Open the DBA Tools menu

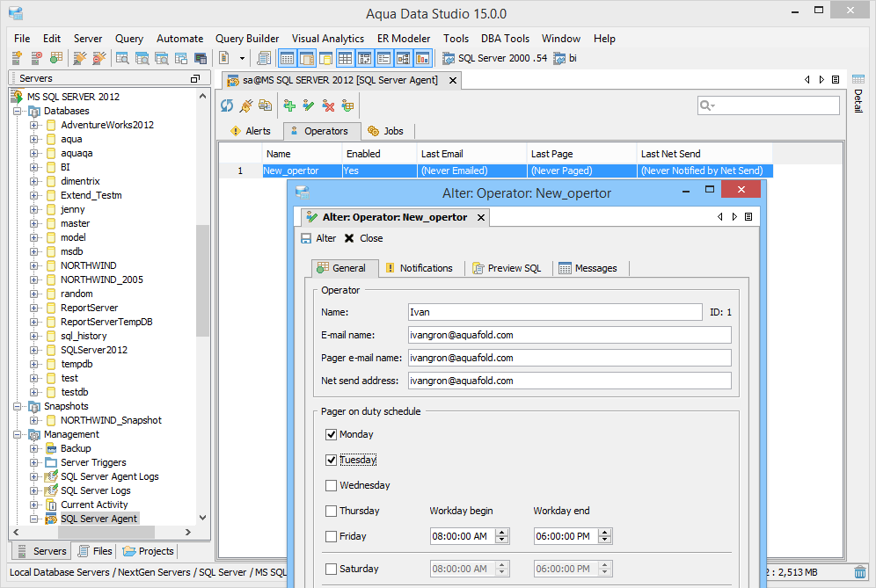pyautogui.click(x=505, y=39)
